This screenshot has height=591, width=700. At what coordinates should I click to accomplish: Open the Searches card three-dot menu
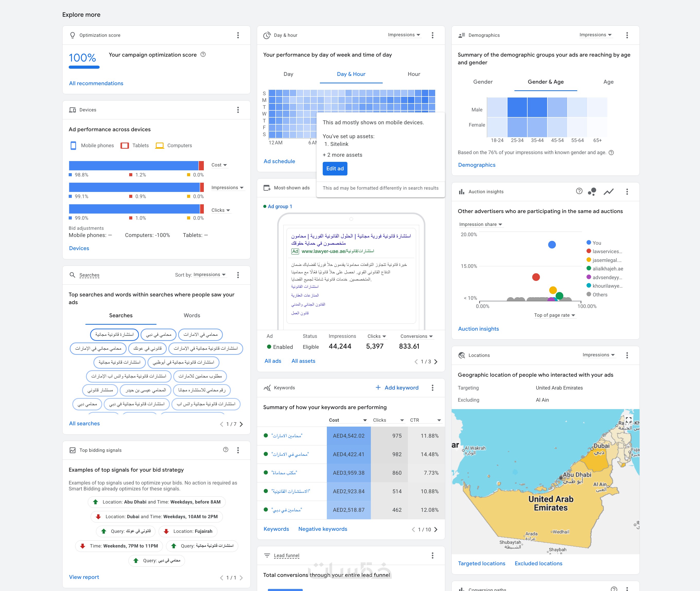coord(238,275)
